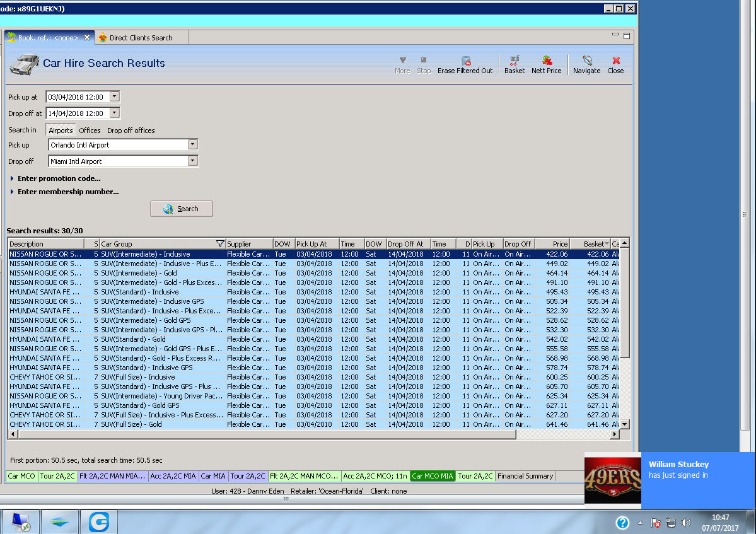Screen dimensions: 756x534
Task: Select the SUV(Standard) - Gold GPS row
Action: click(314, 405)
